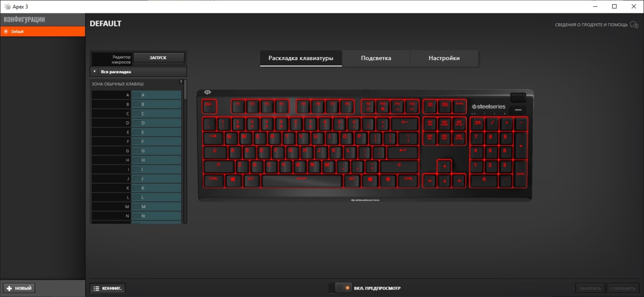The width and height of the screenshot is (644, 297).
Task: Select the B key binding row
Action: 137,104
